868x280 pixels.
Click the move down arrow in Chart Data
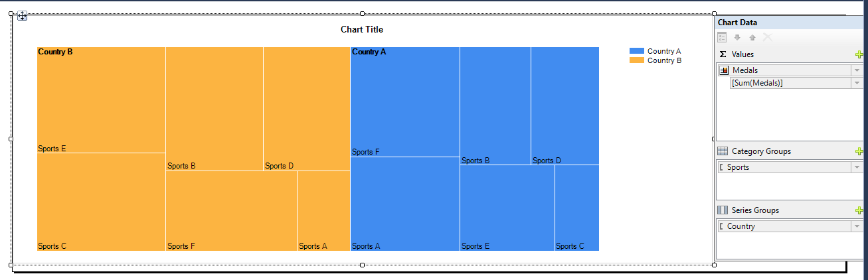[737, 38]
